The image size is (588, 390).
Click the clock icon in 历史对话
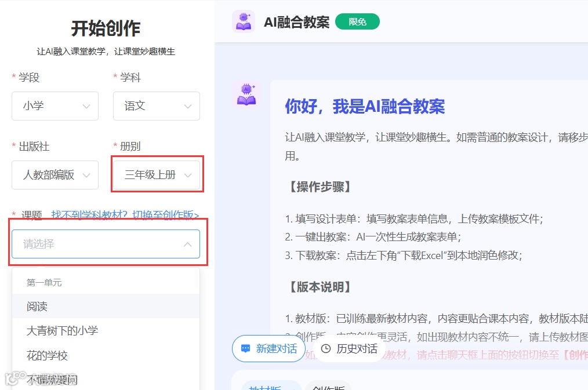(326, 348)
